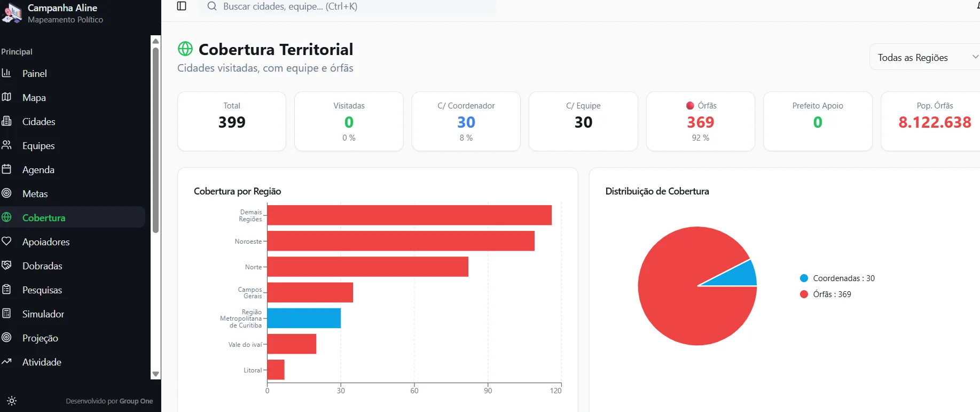Click the Atividade trending arrow icon
This screenshot has width=980, height=412.
[6, 362]
